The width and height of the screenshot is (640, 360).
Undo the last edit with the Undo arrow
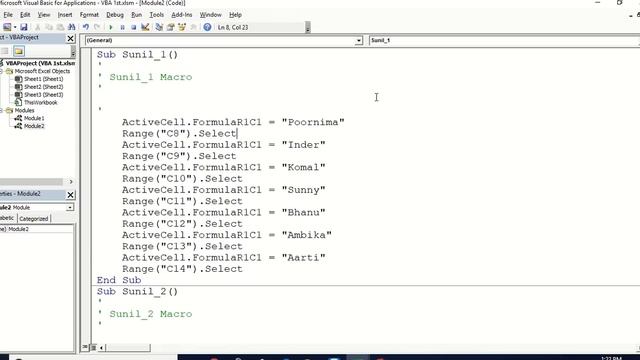coord(86,27)
